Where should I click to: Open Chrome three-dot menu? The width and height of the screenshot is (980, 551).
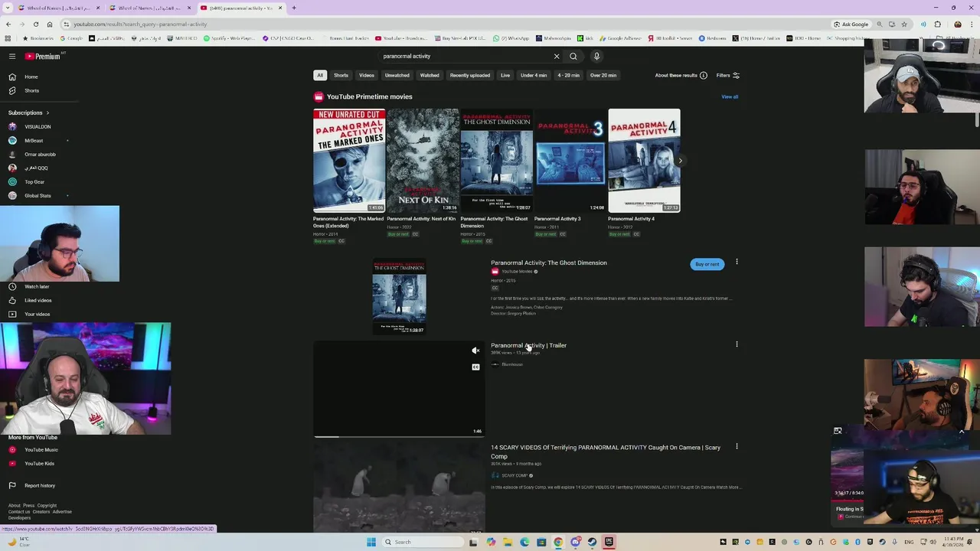[x=972, y=24]
